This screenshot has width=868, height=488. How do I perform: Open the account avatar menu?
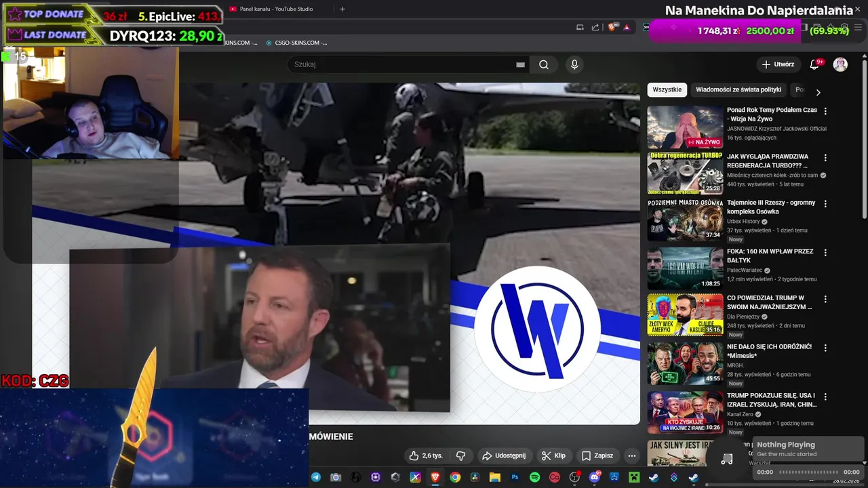click(x=840, y=64)
